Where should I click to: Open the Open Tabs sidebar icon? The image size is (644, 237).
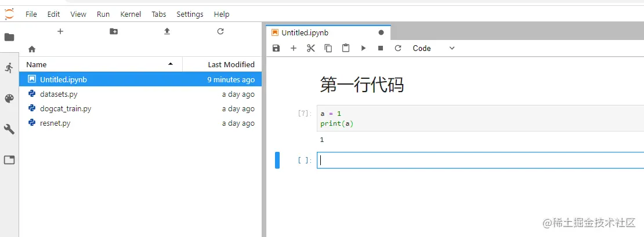(x=9, y=160)
